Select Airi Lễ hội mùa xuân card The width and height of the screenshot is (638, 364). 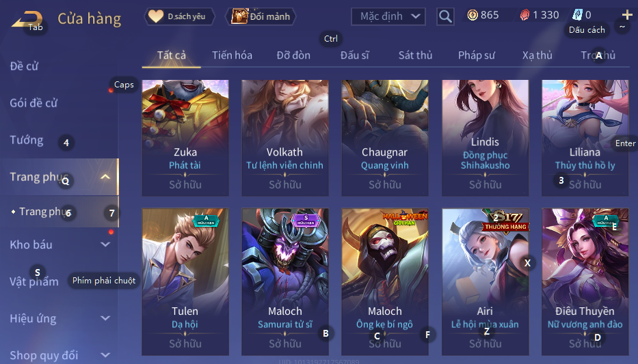pos(485,282)
